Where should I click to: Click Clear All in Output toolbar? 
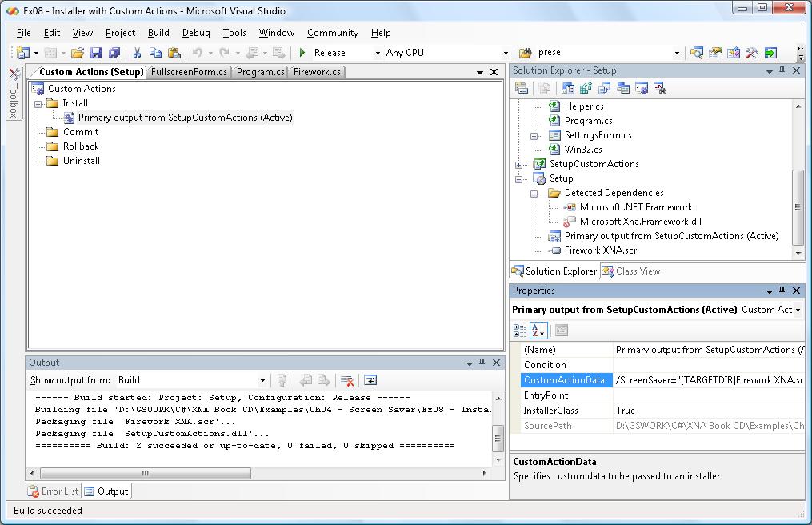click(x=347, y=380)
